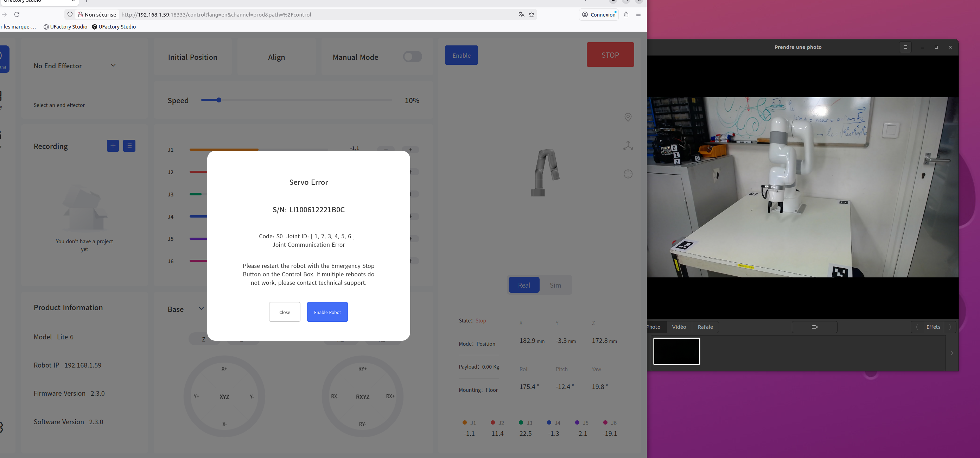Click the browser translate page icon
The height and width of the screenshot is (458, 980).
point(521,14)
